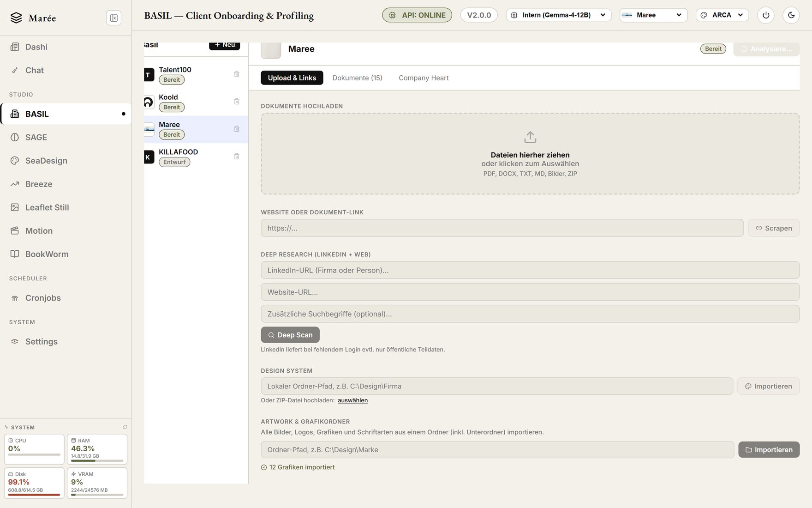Click the Bereit badge in Maree header
This screenshot has width=812, height=508.
pyautogui.click(x=713, y=49)
